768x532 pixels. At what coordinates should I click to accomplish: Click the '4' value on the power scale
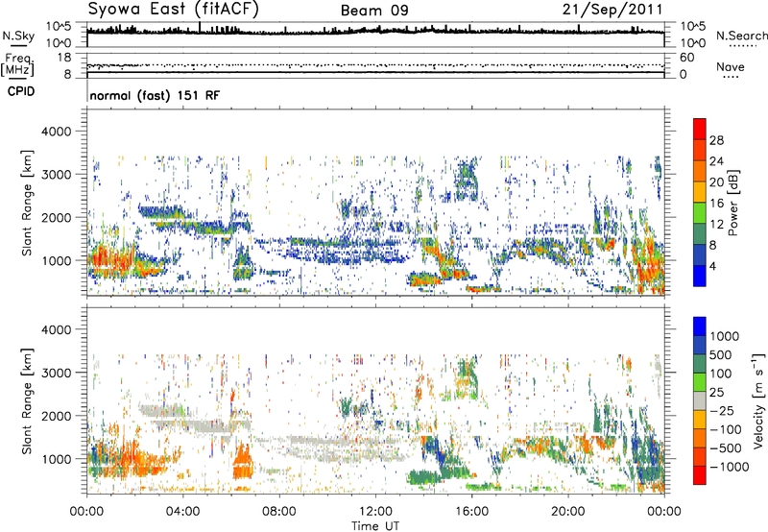(x=712, y=266)
